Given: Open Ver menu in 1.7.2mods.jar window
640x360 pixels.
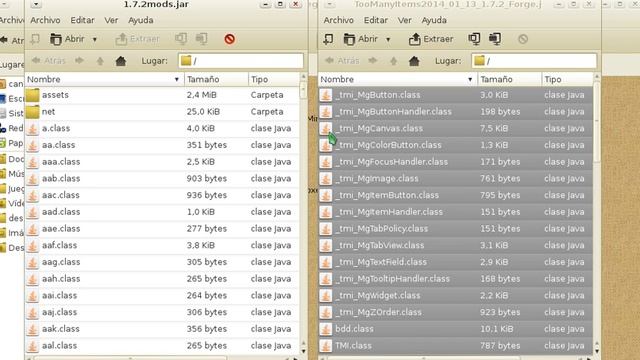Looking at the screenshot, I should (x=111, y=20).
